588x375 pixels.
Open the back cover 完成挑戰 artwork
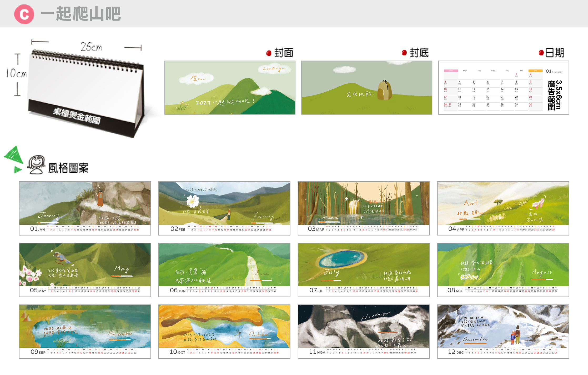(367, 88)
